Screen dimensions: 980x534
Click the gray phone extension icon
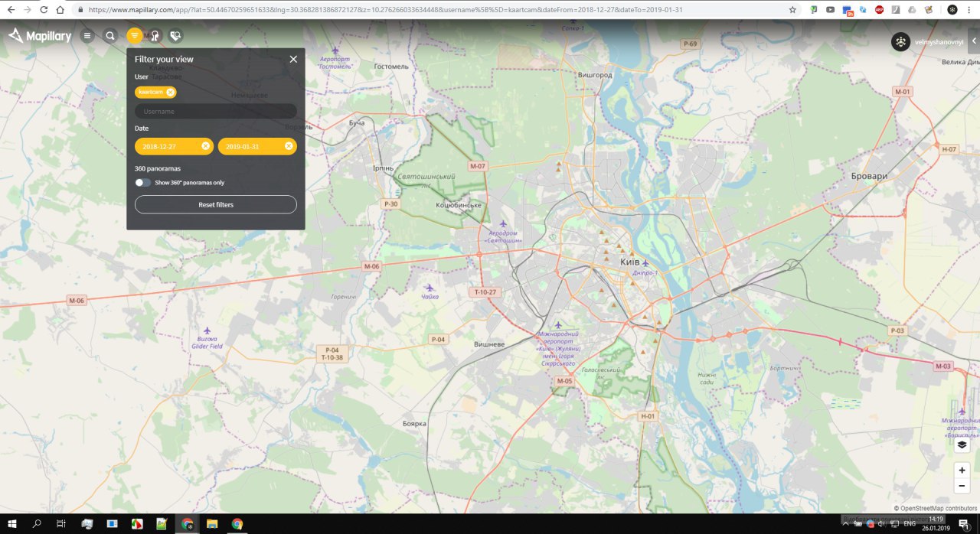point(896,10)
